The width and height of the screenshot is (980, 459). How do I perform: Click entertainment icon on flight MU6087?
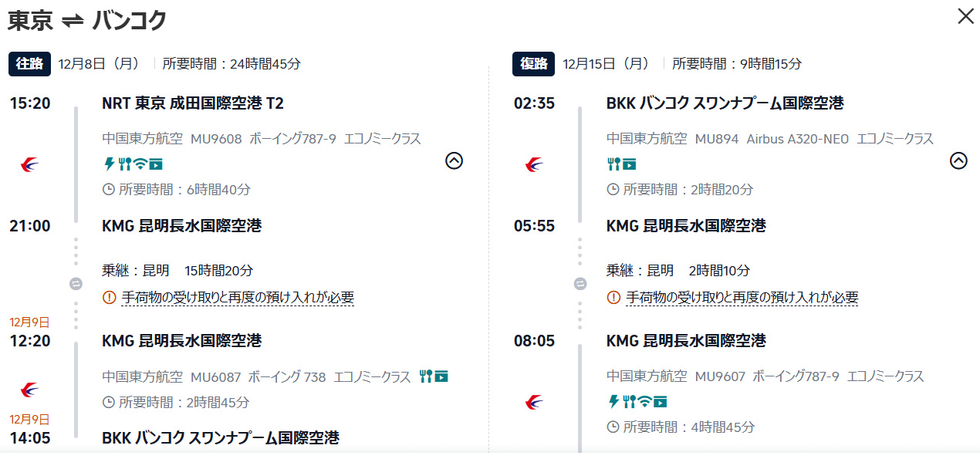[x=441, y=376]
